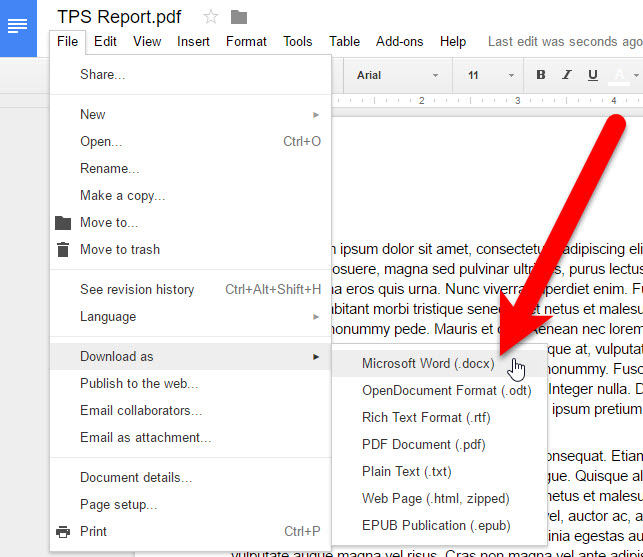Click the Last edit was seconds ago link

(565, 42)
